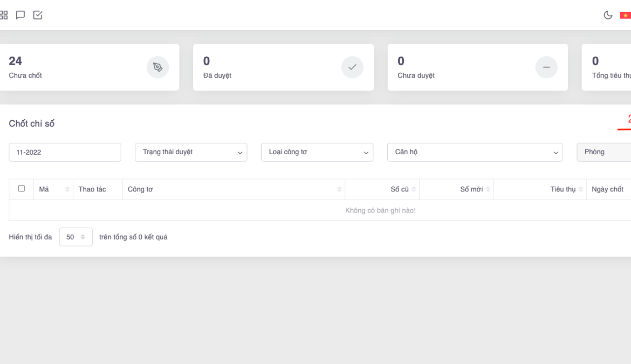Open the Loại công tơ dropdown
The height and width of the screenshot is (364, 631).
[317, 152]
